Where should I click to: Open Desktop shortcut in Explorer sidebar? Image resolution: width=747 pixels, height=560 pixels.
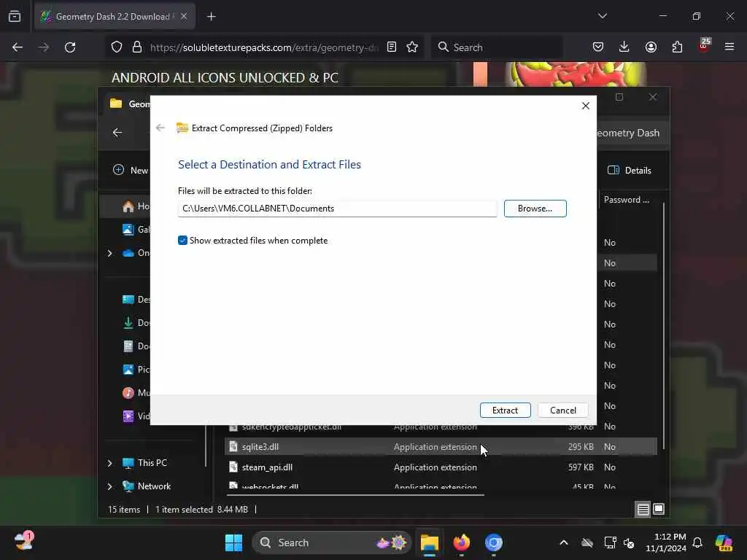pyautogui.click(x=136, y=299)
